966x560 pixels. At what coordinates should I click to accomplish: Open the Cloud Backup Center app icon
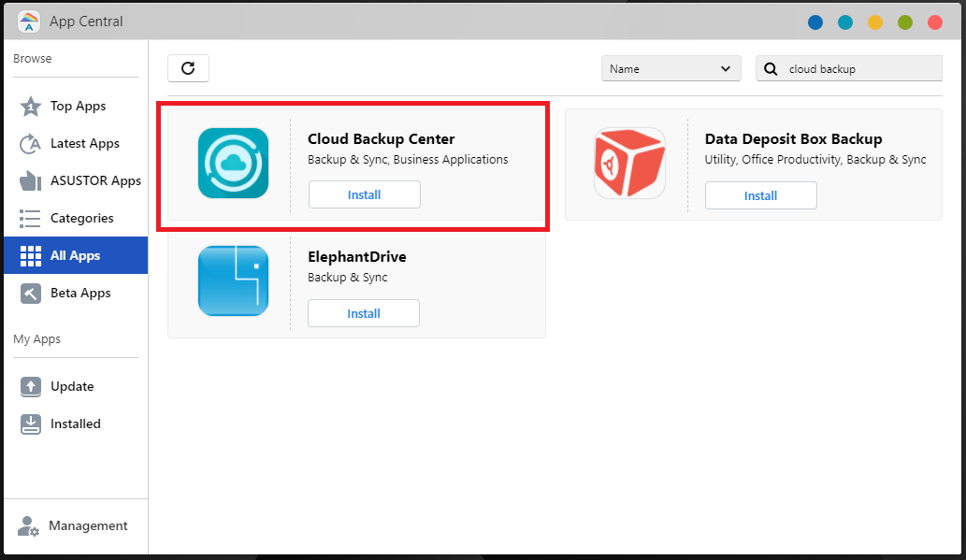tap(234, 164)
